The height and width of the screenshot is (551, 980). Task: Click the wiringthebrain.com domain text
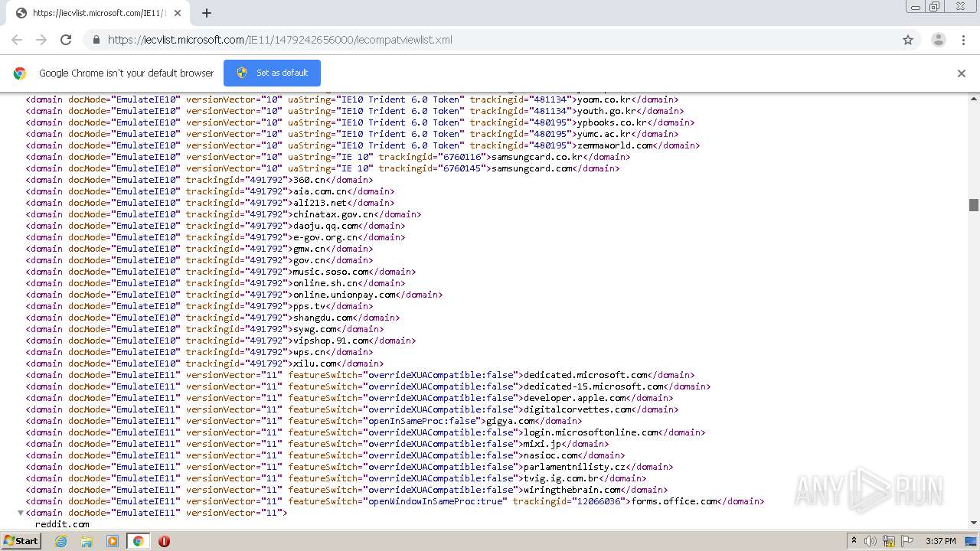coord(572,490)
